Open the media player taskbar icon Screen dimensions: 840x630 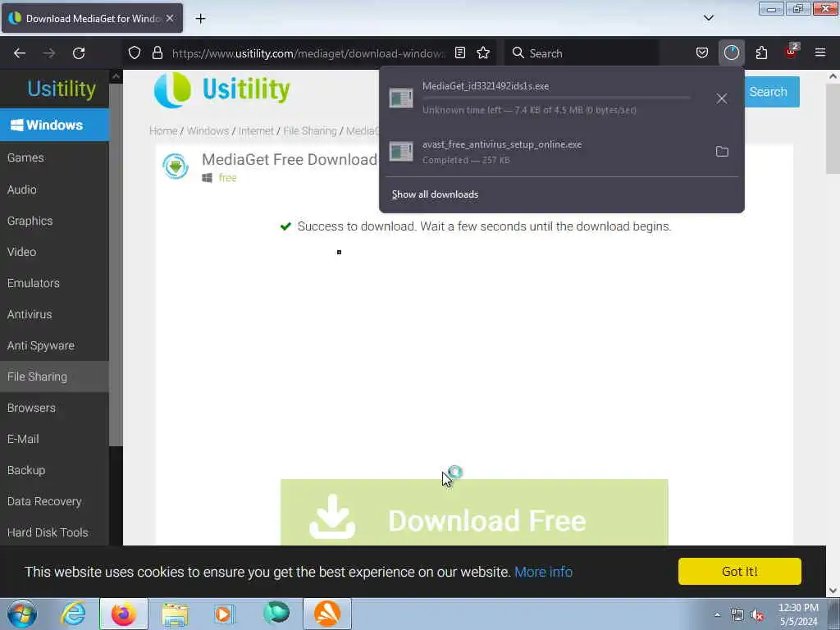(x=225, y=614)
